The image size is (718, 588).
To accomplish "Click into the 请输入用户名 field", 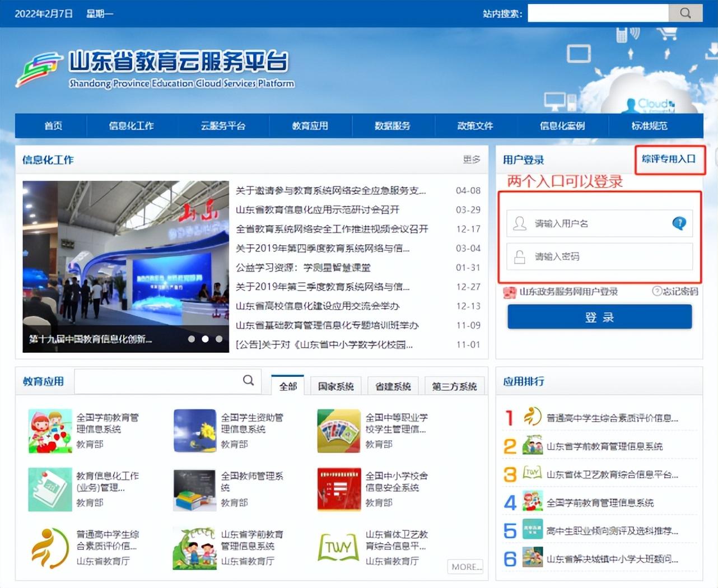I will [600, 223].
